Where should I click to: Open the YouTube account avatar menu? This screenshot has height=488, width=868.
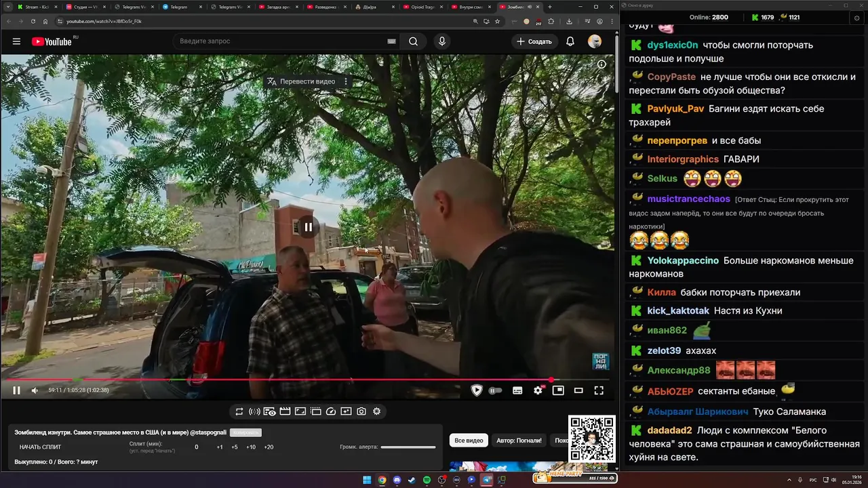tap(595, 41)
